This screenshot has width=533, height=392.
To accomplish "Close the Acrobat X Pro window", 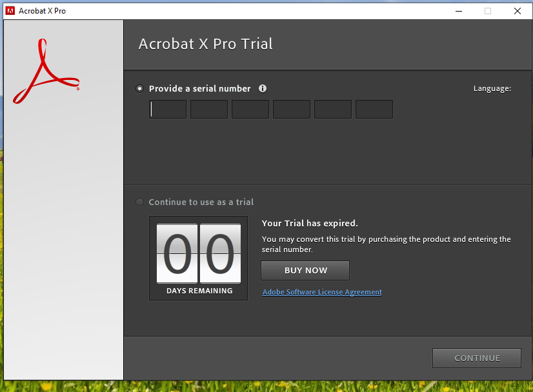I will coord(518,11).
